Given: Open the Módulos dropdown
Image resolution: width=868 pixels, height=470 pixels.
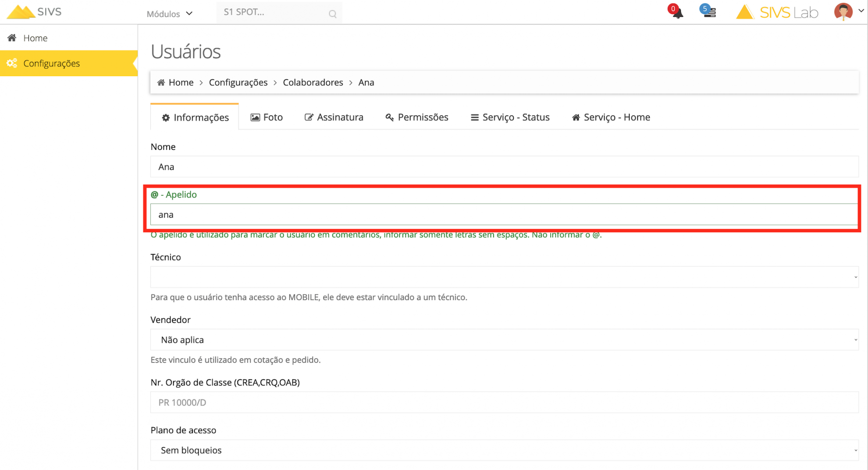Looking at the screenshot, I should [x=170, y=14].
